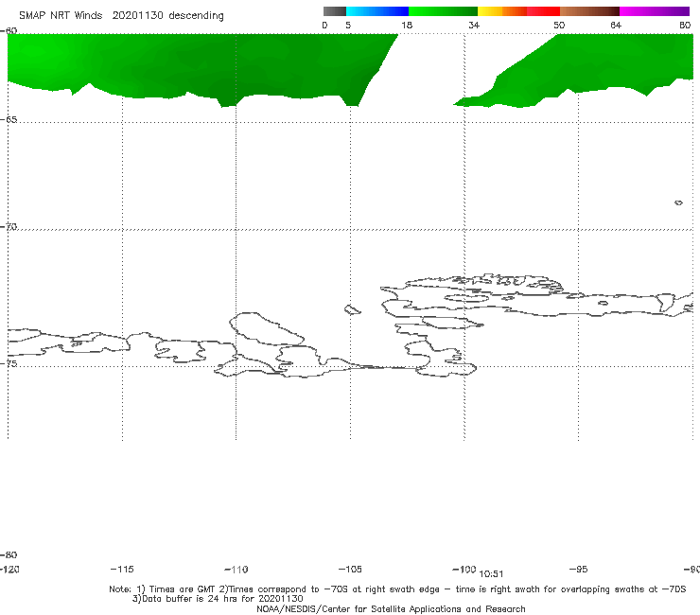Viewport: 700px width, 615px height.
Task: Click the longitude label '-95'
Action: (579, 570)
